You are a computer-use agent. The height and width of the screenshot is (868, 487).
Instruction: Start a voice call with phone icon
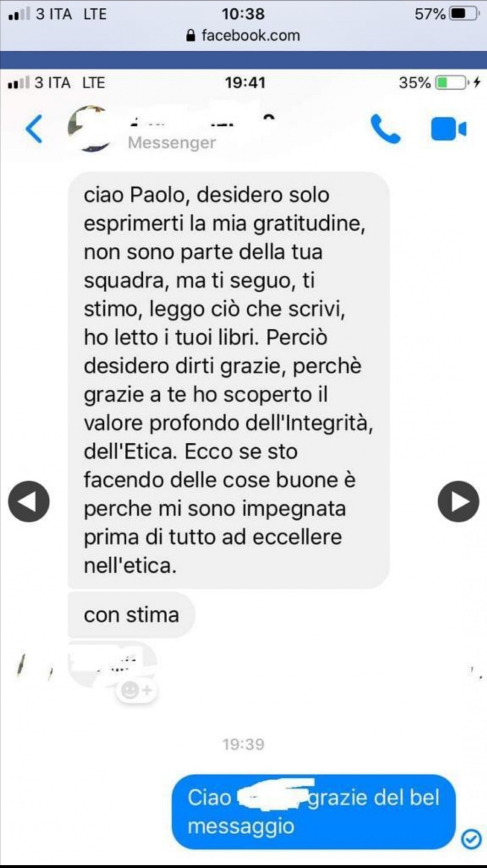coord(385,129)
